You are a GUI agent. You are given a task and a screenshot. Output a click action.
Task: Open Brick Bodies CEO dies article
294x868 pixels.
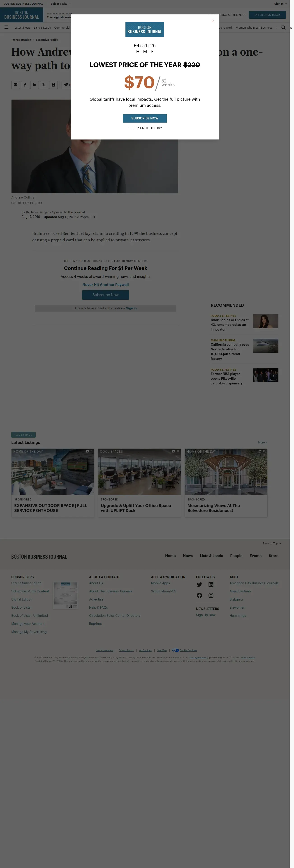click(230, 324)
